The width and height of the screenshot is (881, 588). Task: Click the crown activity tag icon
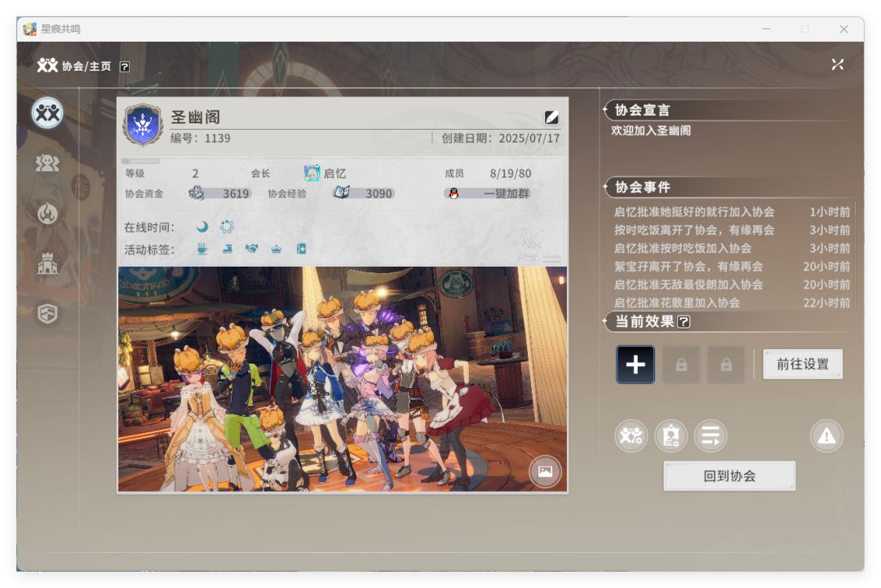tap(277, 249)
